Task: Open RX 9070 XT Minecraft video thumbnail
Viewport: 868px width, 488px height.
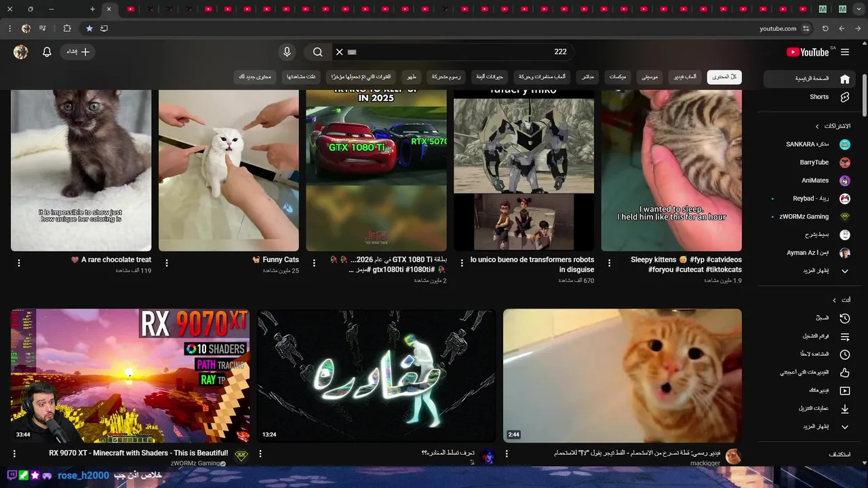Action: point(130,375)
